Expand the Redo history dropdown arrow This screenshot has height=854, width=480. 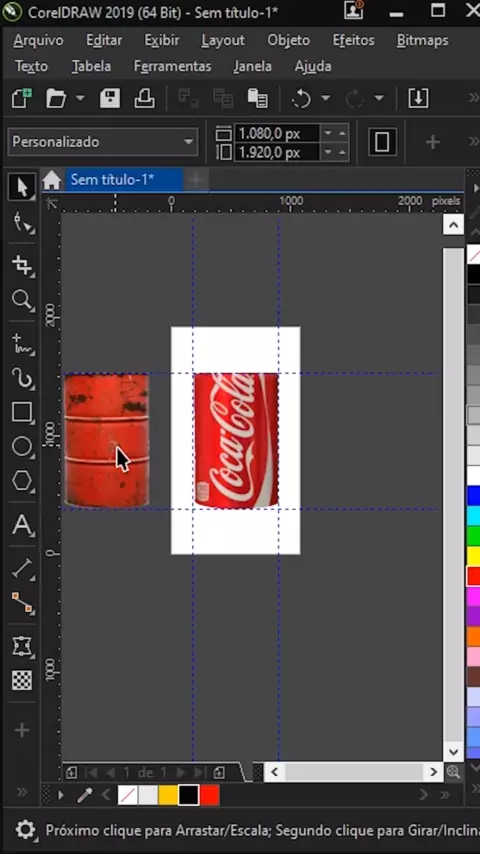tap(379, 99)
